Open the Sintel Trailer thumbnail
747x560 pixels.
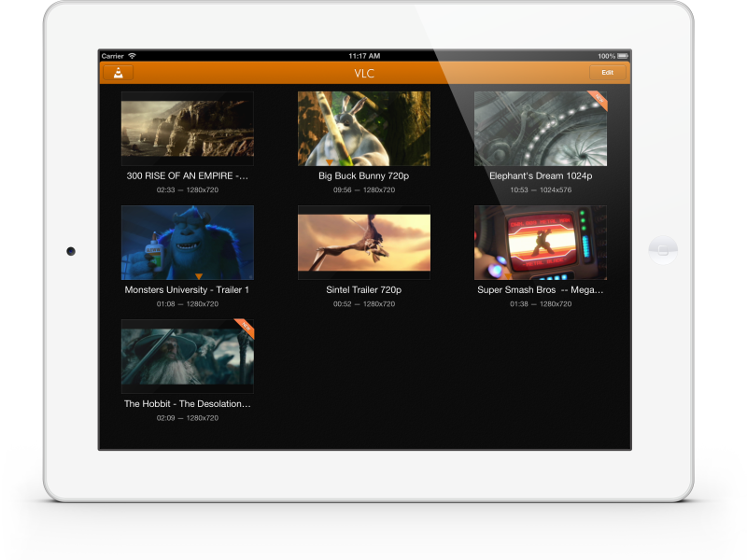(364, 243)
